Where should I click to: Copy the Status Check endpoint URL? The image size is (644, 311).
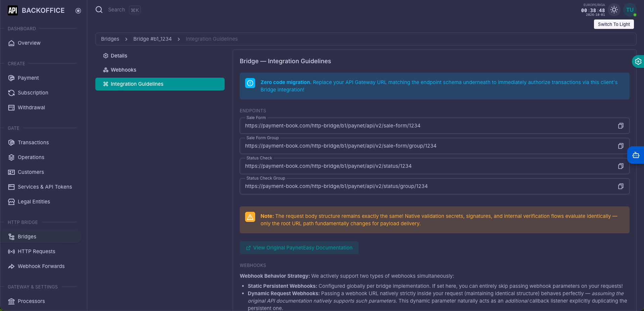pos(620,166)
